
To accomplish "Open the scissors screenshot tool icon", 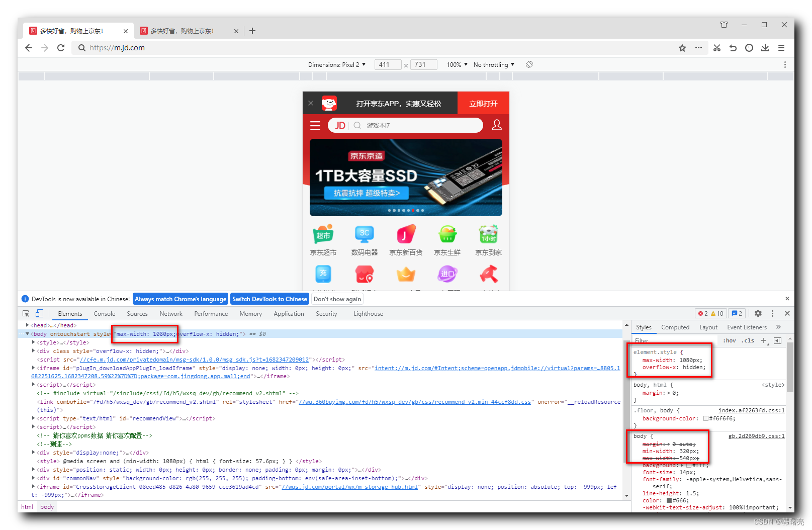I will click(x=717, y=48).
